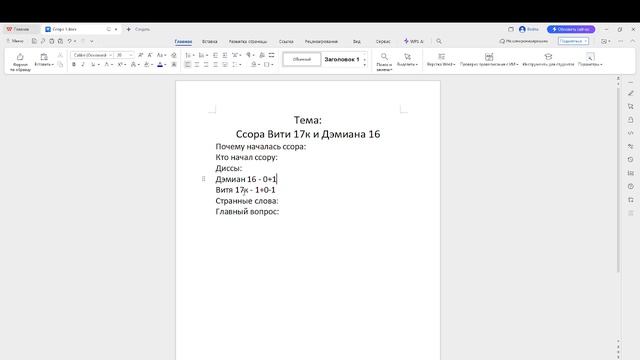Open the Поделиться share dropdown
Viewport: 640px width, 360px height.
point(573,41)
